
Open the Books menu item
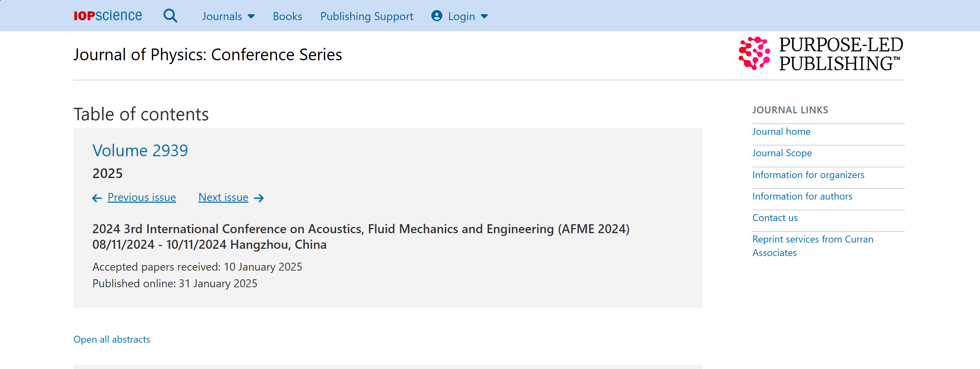tap(287, 16)
